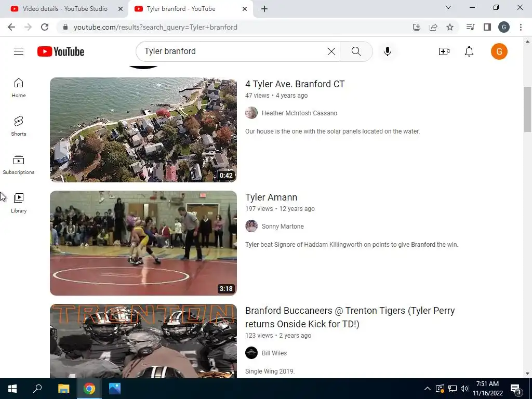The image size is (532, 399).
Task: Open the Create video icon
Action: 444,51
